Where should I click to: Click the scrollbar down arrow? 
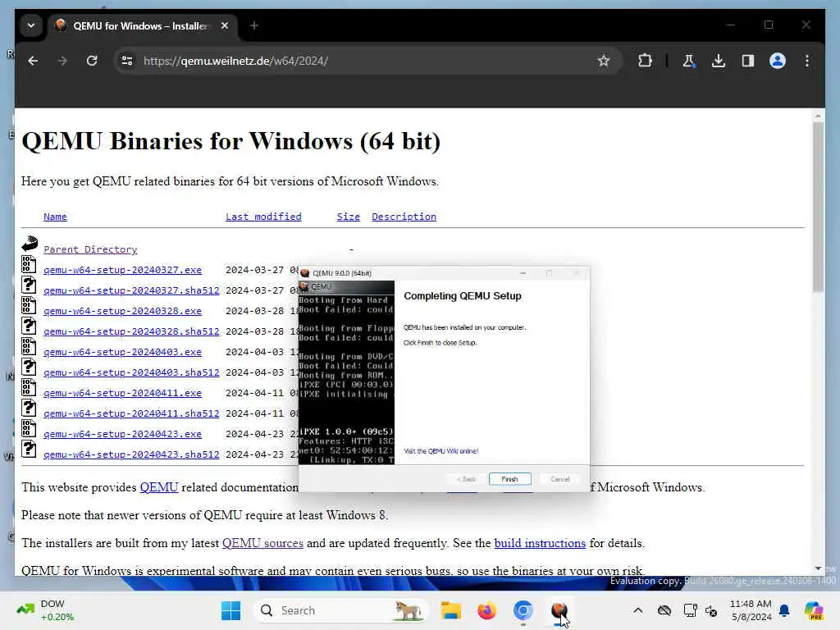[818, 568]
